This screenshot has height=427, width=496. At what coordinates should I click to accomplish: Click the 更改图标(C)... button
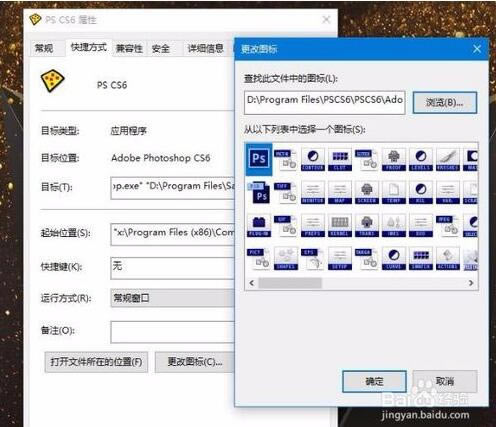coord(195,362)
